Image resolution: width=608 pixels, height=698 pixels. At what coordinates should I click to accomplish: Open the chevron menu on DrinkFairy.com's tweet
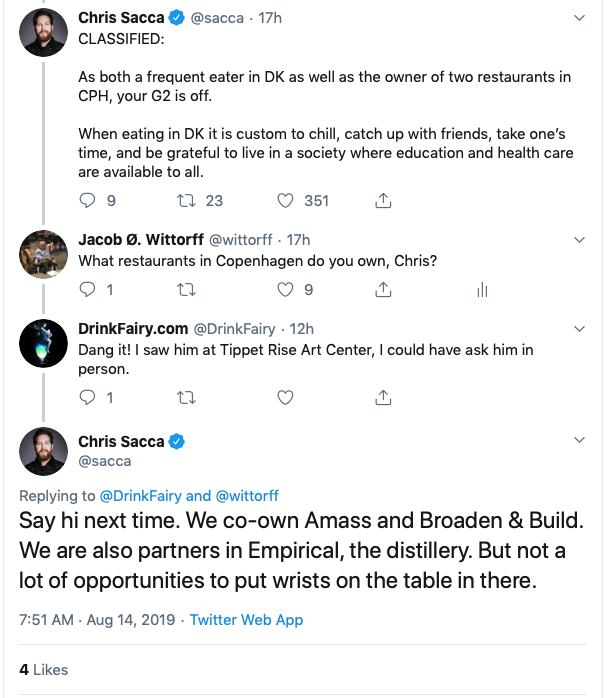(x=580, y=328)
